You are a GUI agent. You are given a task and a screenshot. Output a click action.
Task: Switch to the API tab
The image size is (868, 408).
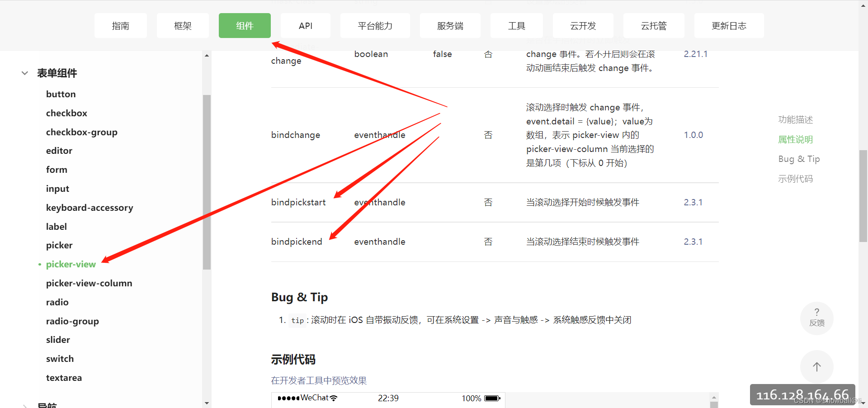(x=306, y=25)
